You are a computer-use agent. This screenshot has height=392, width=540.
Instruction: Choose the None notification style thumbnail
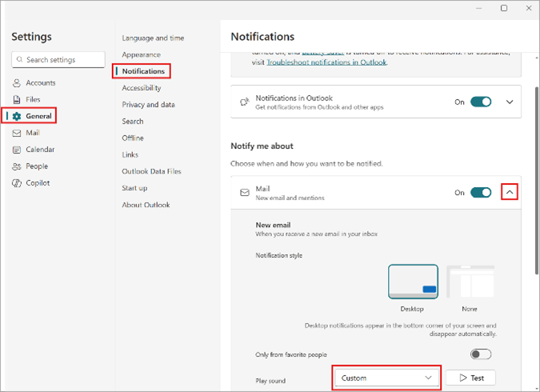pos(470,282)
